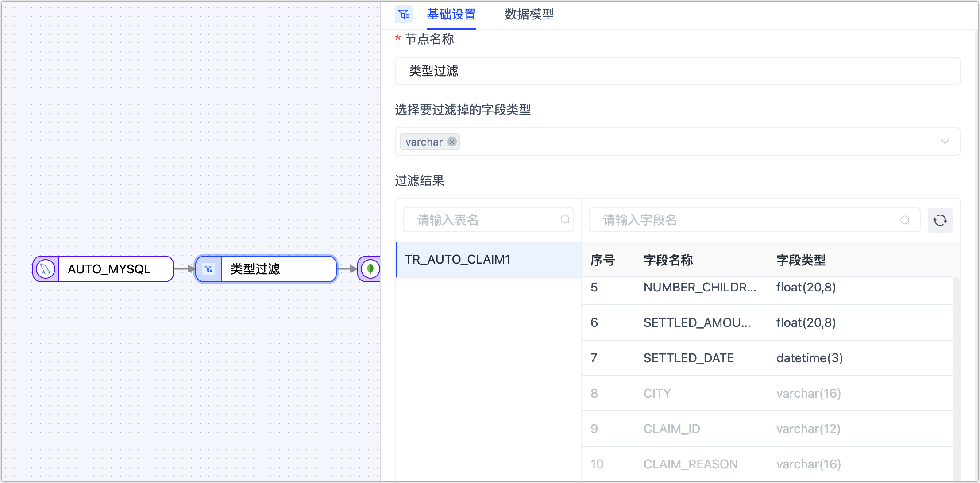This screenshot has height=483, width=980.
Task: Click the filter icon left of 基础设置 tab
Action: tap(403, 14)
